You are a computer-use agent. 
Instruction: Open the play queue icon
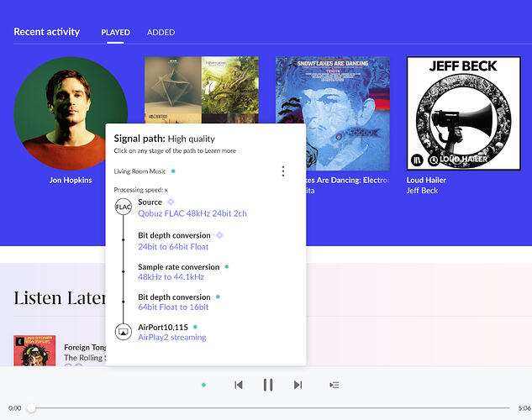coord(334,385)
